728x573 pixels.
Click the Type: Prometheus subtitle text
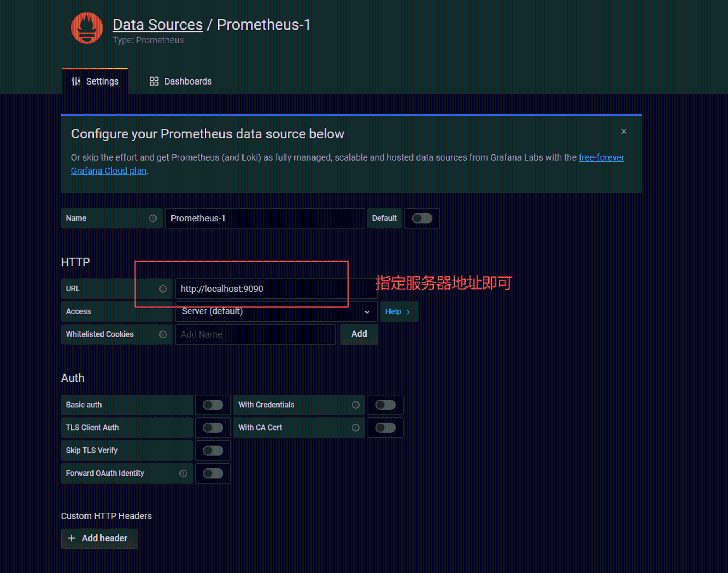pos(148,40)
